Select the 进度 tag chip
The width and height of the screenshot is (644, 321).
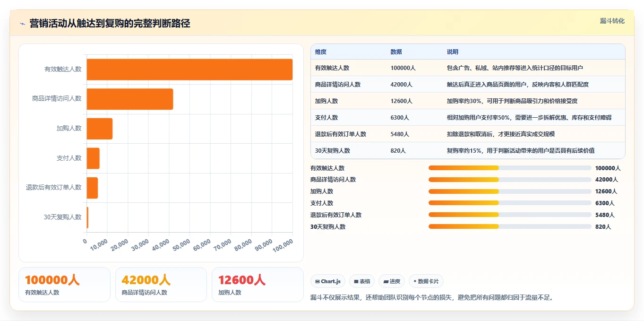click(392, 281)
